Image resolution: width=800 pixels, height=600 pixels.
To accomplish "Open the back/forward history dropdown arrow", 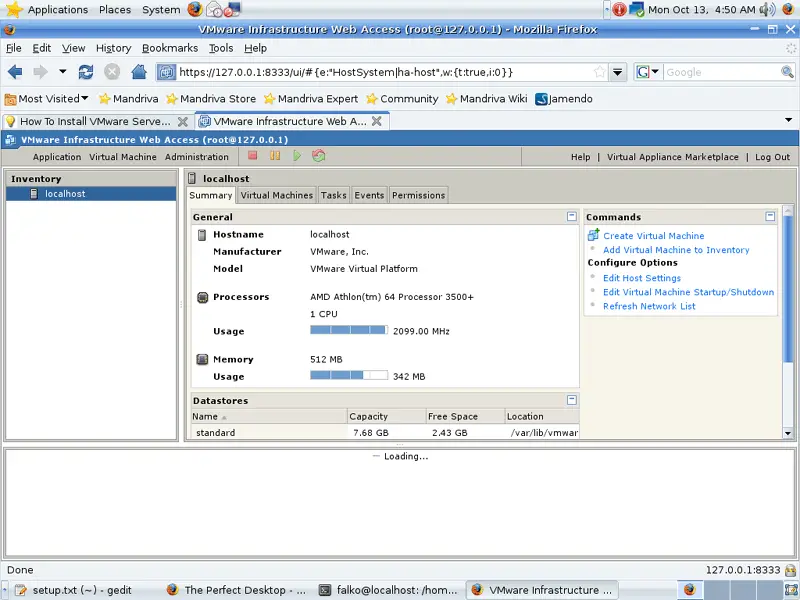I will pyautogui.click(x=63, y=71).
